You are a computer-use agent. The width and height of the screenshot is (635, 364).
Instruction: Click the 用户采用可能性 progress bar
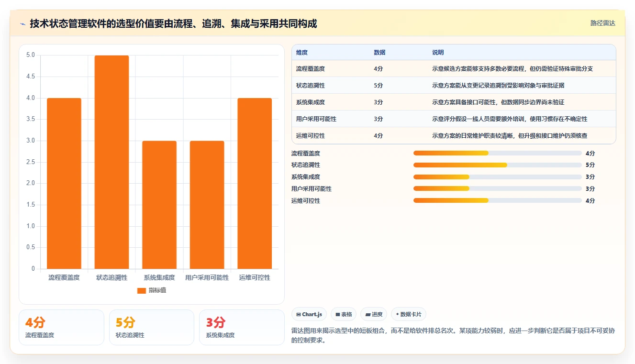coord(498,188)
